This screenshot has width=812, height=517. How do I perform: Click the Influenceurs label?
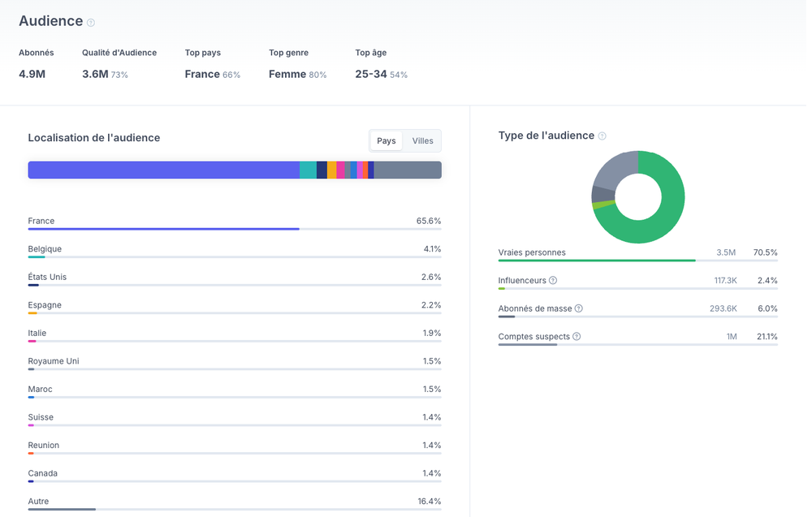click(522, 281)
